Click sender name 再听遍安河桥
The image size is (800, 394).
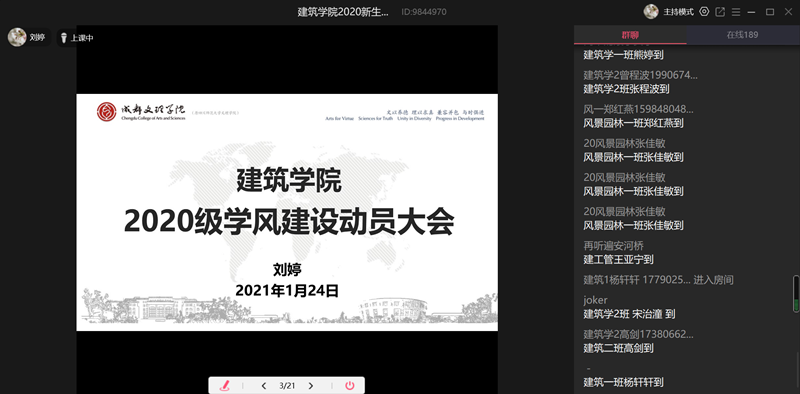point(614,245)
